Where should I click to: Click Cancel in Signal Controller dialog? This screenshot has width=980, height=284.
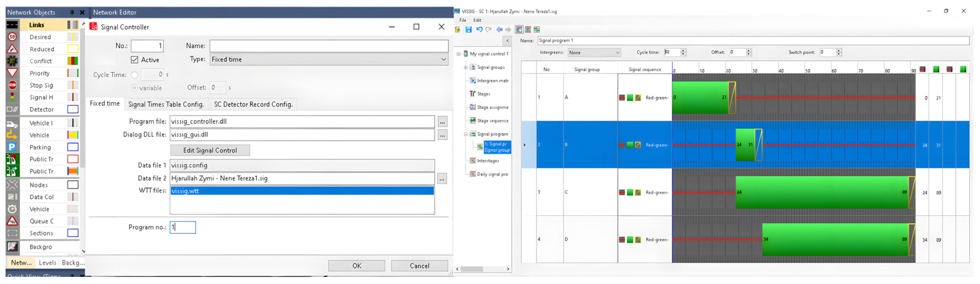[x=419, y=266]
